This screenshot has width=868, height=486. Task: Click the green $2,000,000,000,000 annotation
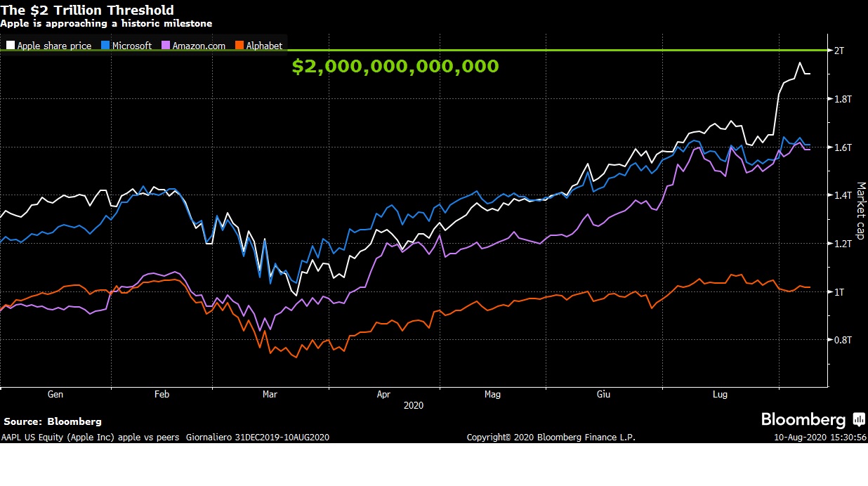[395, 67]
